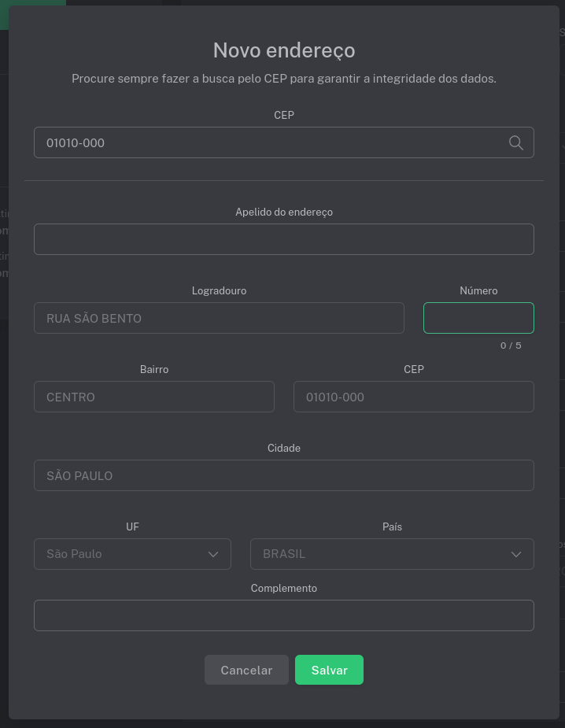Viewport: 565px width, 728px height.
Task: Expand the UF dropdown showing São Paulo
Action: (132, 554)
